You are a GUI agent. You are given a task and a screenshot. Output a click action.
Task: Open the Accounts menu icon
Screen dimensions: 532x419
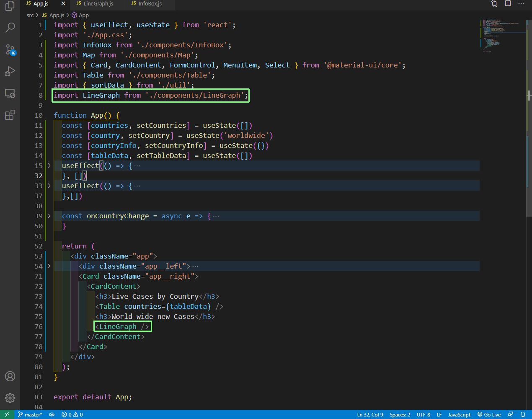point(10,376)
